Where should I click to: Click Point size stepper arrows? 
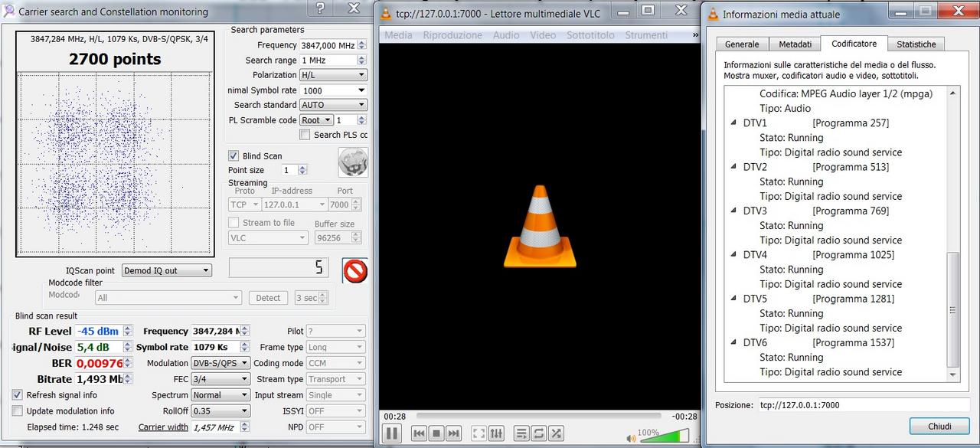[302, 170]
